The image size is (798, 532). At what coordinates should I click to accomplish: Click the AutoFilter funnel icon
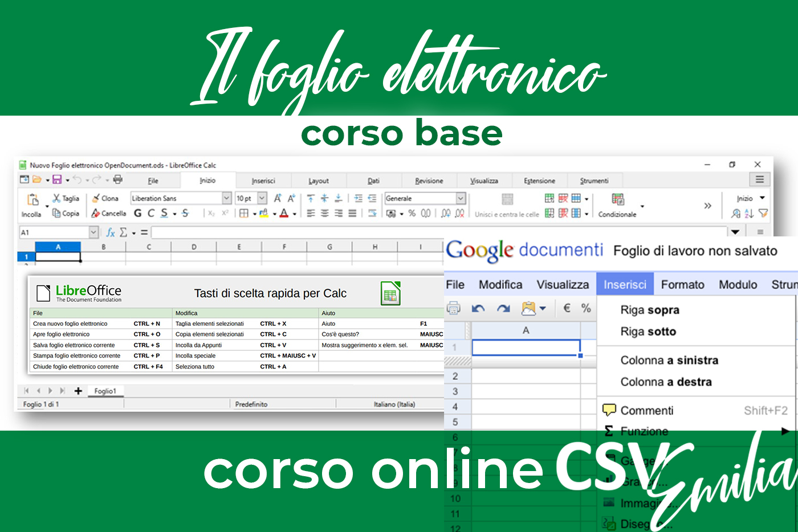(x=763, y=213)
